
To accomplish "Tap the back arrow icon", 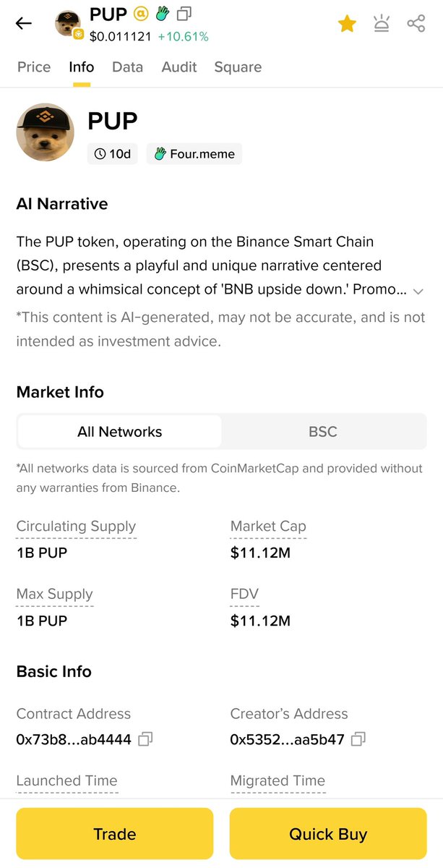I will 24,23.
